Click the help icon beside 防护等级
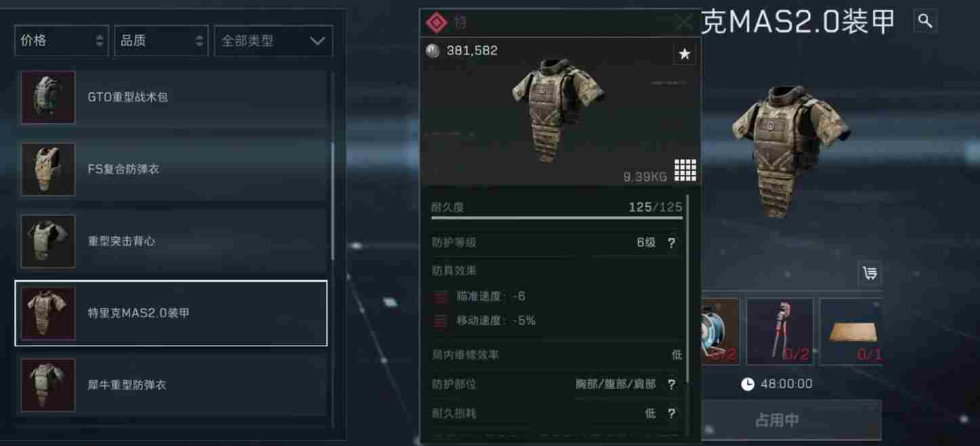 (x=671, y=243)
